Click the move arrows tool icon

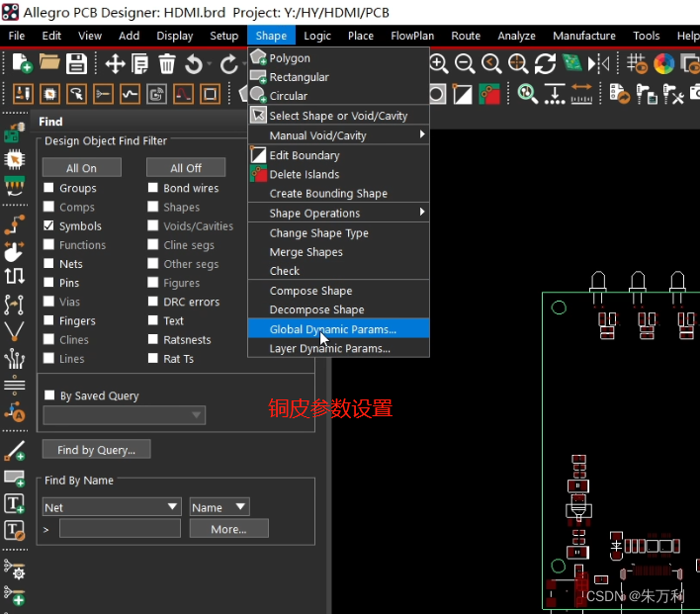pyautogui.click(x=115, y=64)
